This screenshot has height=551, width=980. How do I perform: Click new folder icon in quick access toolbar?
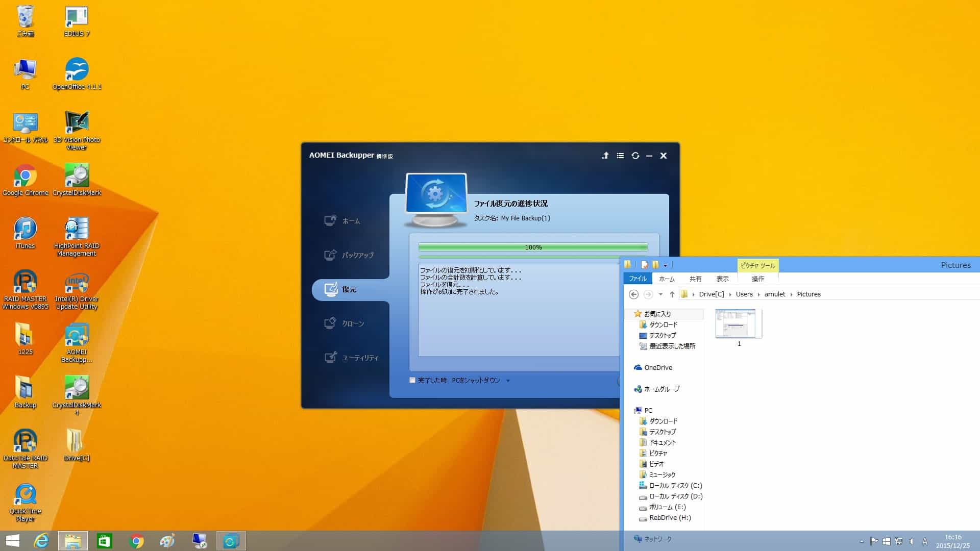point(655,265)
